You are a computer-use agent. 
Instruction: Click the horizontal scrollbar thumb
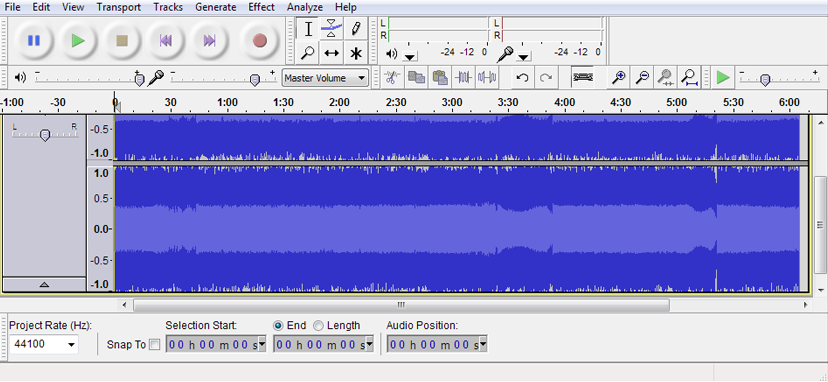pos(401,305)
